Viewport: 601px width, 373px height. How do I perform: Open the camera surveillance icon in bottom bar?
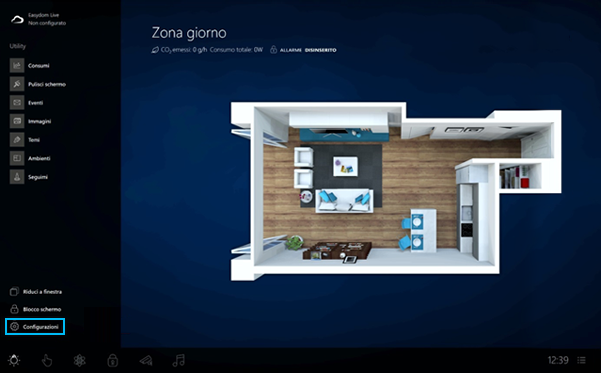point(146,361)
